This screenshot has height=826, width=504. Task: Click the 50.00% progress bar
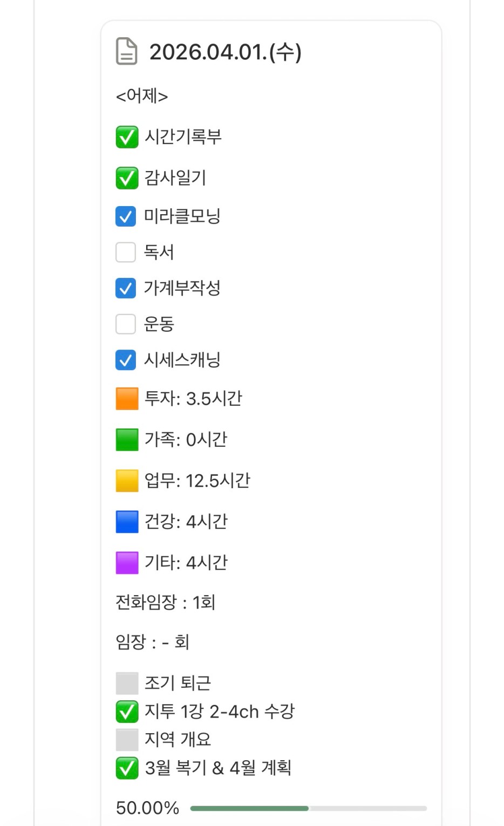coord(308,808)
